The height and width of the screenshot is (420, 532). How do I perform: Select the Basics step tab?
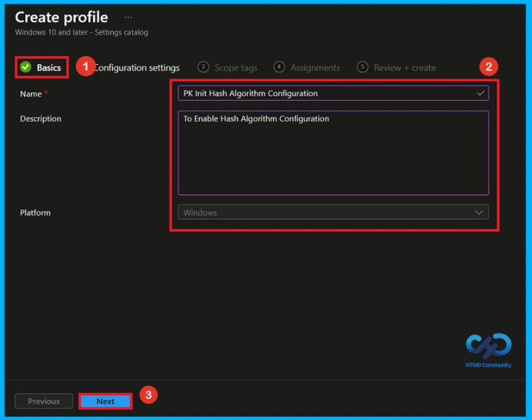[41, 68]
